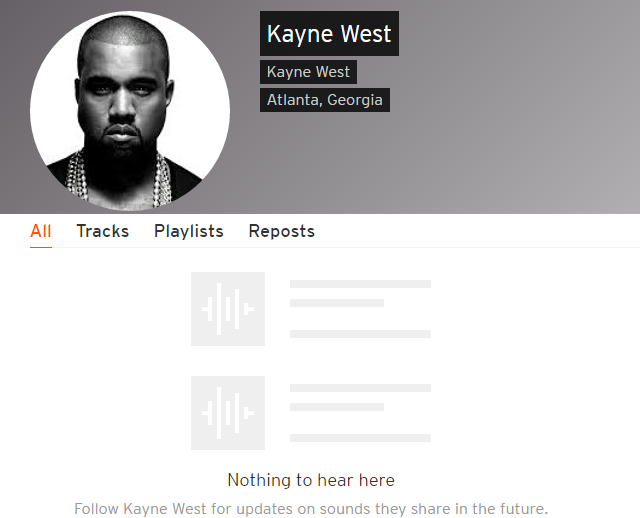The height and width of the screenshot is (518, 640).
Task: Click the orange underline beneath the All tab
Action: click(x=41, y=247)
